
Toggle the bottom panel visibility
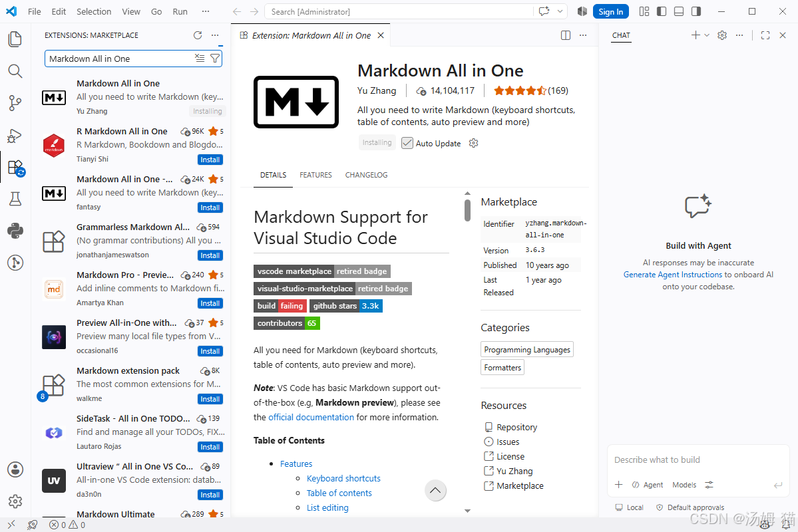(678, 11)
